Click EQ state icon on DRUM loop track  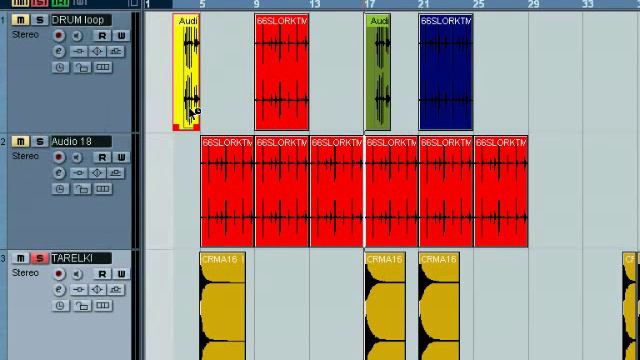[97, 51]
